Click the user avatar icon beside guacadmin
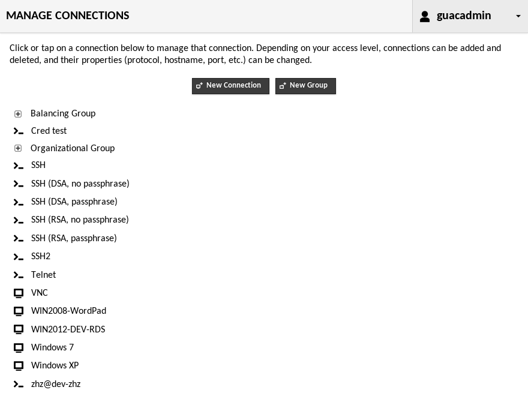528x420 pixels. tap(425, 16)
